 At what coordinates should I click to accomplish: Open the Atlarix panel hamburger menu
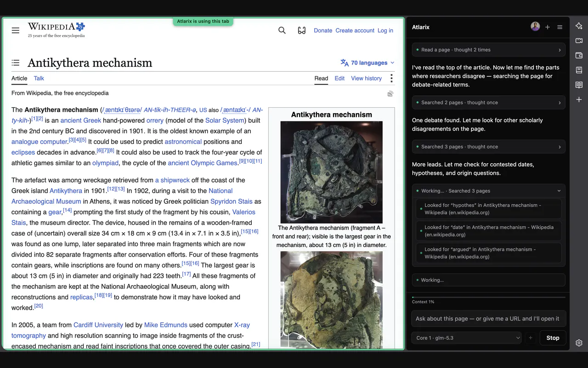560,27
